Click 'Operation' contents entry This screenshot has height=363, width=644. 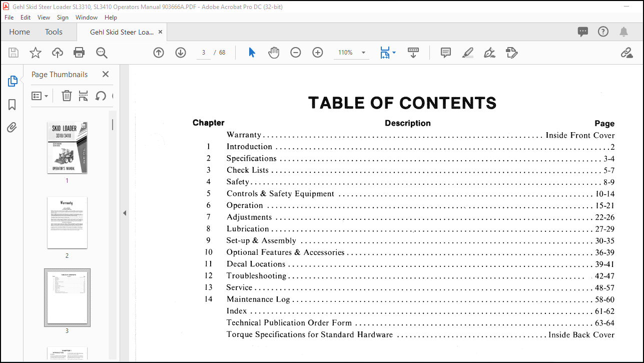pos(244,205)
